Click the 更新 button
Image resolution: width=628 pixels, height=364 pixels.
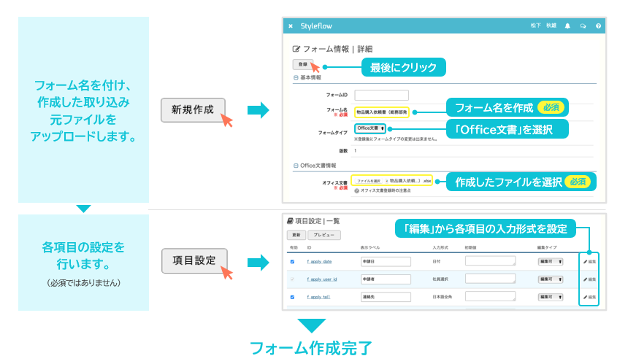[296, 235]
